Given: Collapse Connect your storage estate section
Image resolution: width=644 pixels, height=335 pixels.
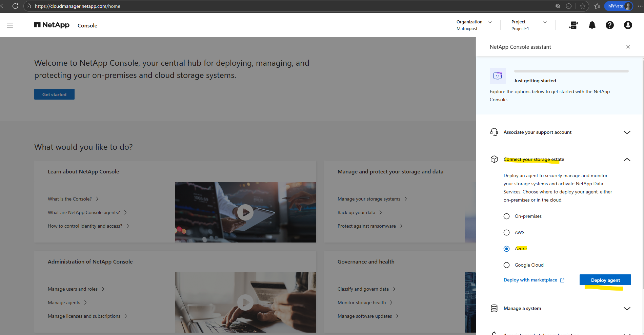Looking at the screenshot, I should coord(627,159).
